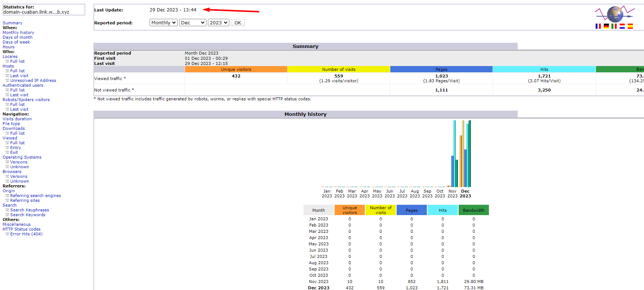The width and height of the screenshot is (644, 290).
Task: Switch language using the Spanish flag
Action: tap(630, 26)
